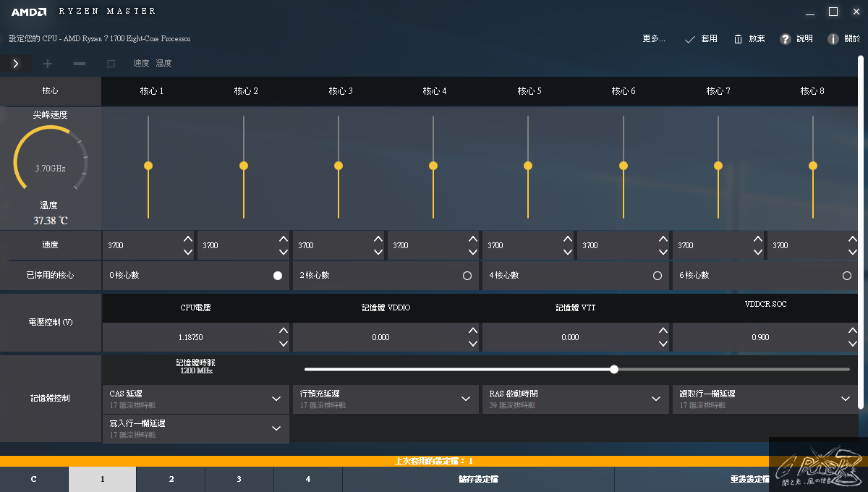Click the 核心 1 speed slider handle

148,166
